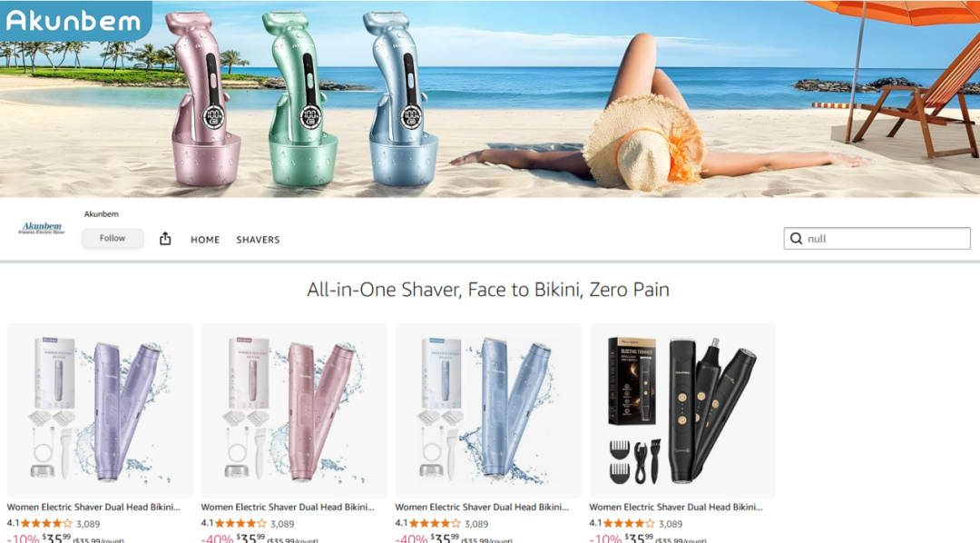The image size is (980, 543).
Task: Click star rating of black trimmer
Action: tap(630, 524)
